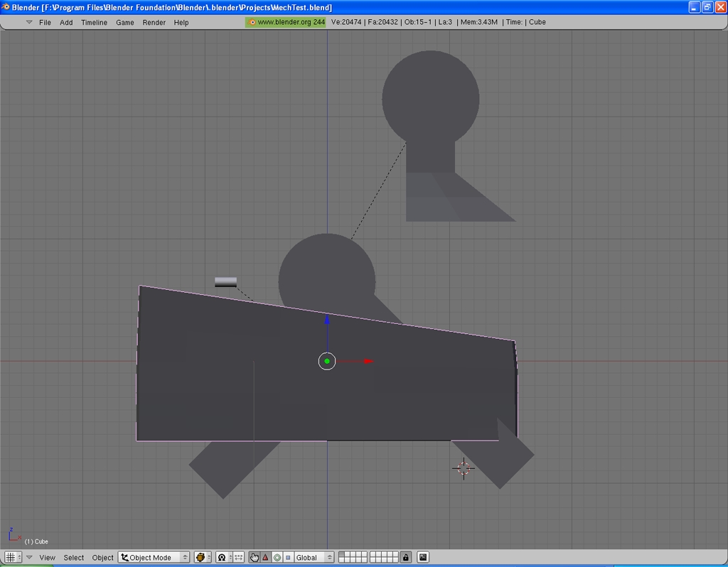Collapse the top header menus triangle
The height and width of the screenshot is (567, 728).
point(28,22)
